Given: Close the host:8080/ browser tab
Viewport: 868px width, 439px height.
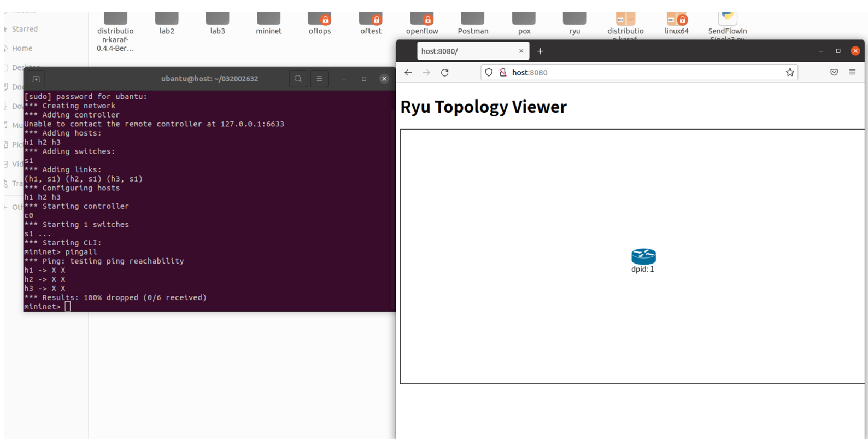Looking at the screenshot, I should [521, 51].
